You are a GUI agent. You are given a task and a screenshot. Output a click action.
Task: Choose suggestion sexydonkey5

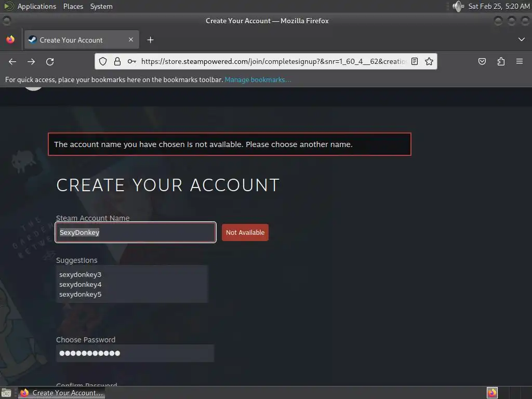tap(81, 294)
